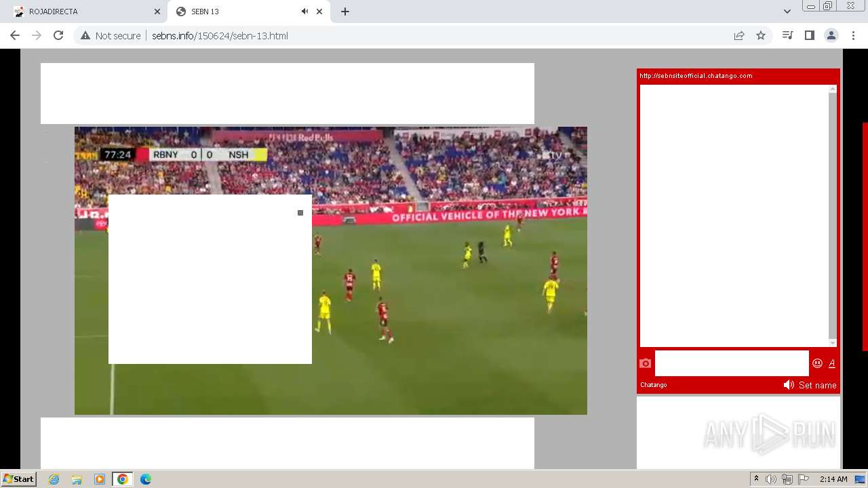Open the Chrome profile avatar menu
The width and height of the screenshot is (868, 488).
pyautogui.click(x=831, y=35)
